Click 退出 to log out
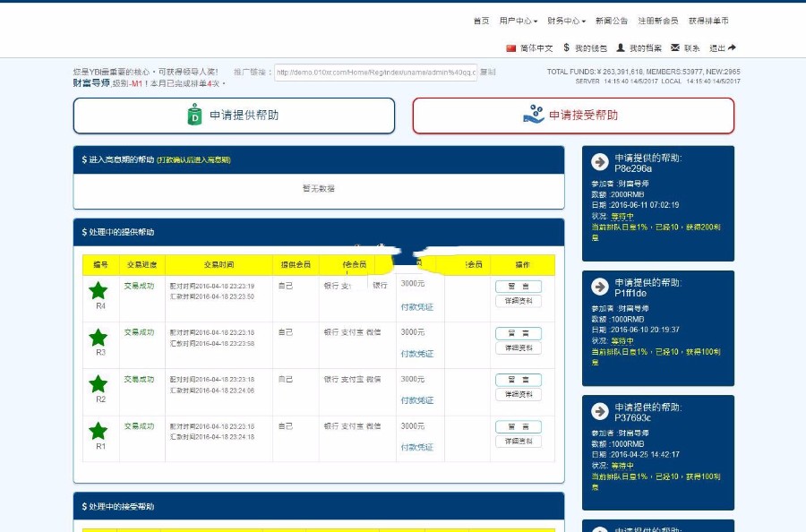This screenshot has height=532, width=806. [717, 48]
